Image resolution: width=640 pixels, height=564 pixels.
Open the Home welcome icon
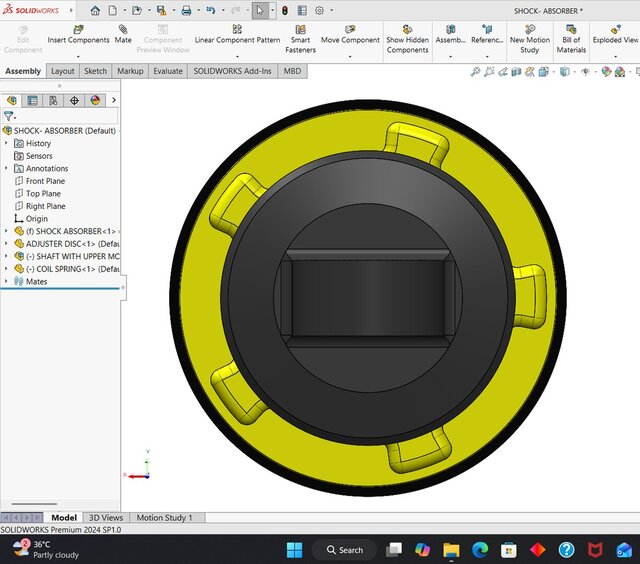coord(95,11)
